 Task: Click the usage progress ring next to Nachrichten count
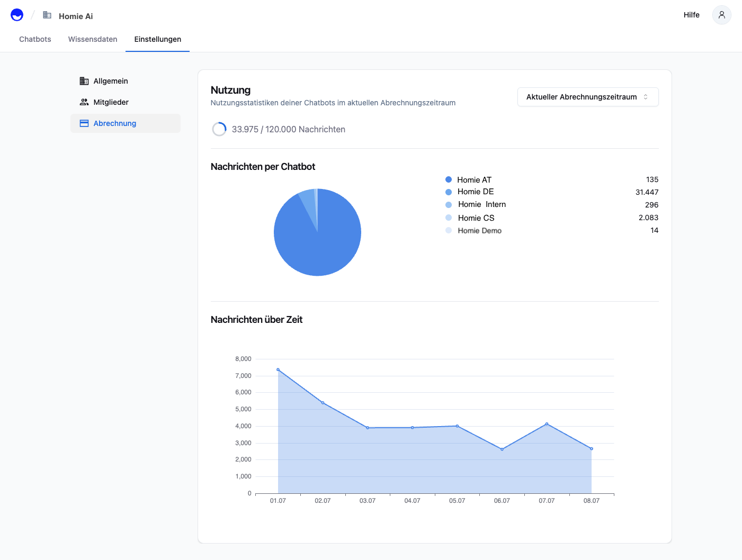219,129
